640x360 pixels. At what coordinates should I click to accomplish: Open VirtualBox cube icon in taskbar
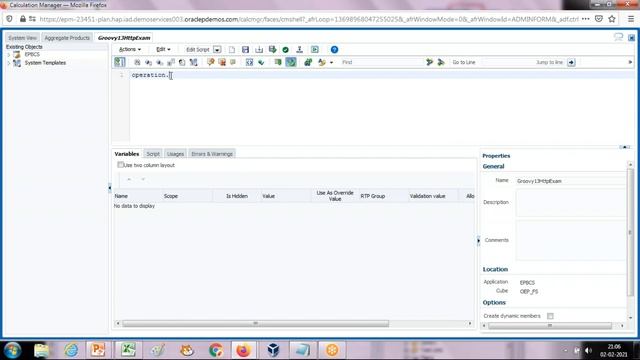pos(273,350)
